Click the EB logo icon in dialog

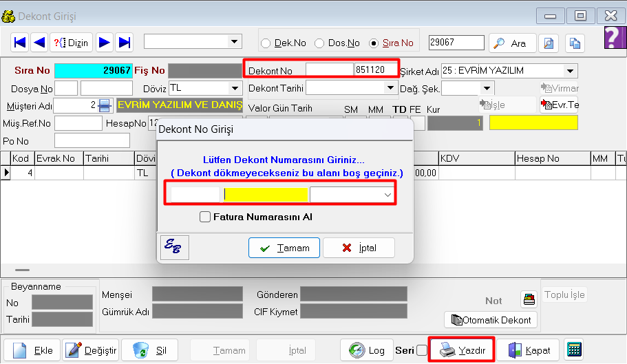coord(174,248)
